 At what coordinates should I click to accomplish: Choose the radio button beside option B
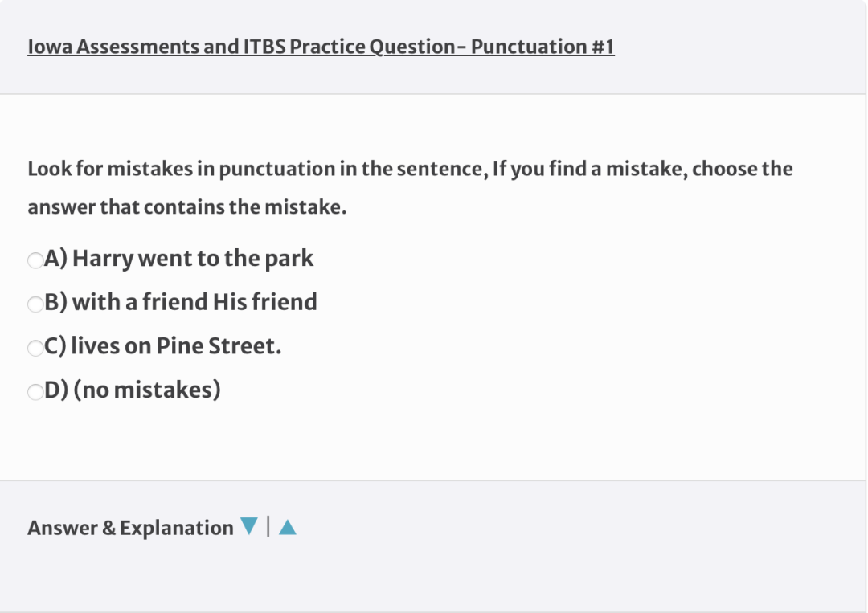pyautogui.click(x=35, y=304)
